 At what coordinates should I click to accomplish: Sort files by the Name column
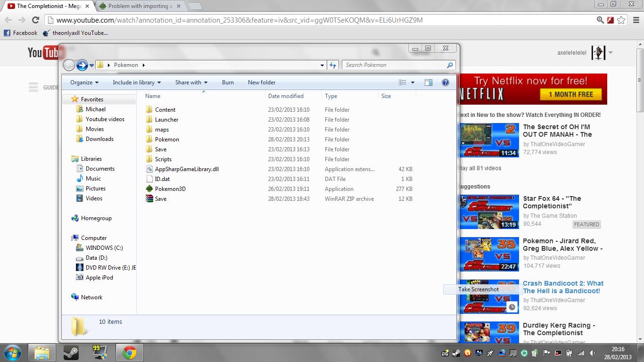(x=153, y=96)
